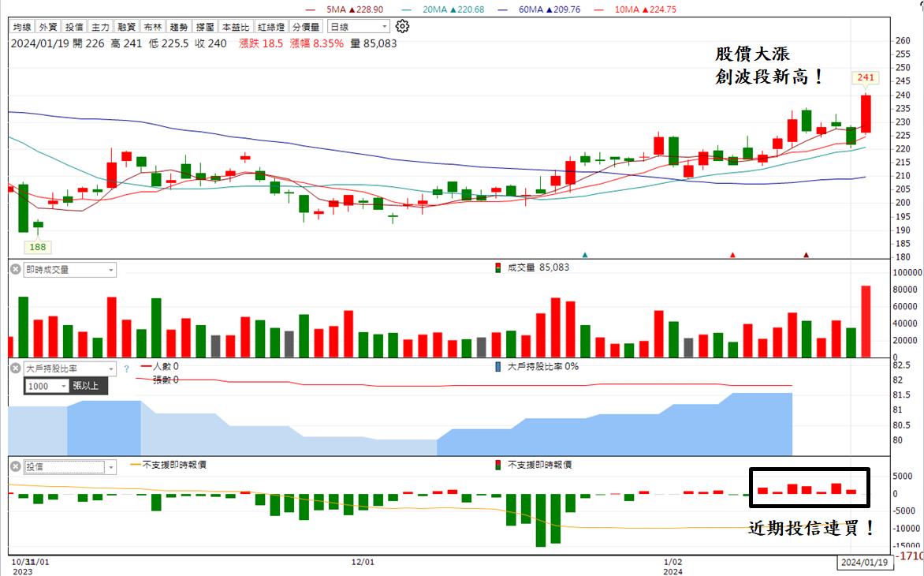The height and width of the screenshot is (576, 924).
Task: Click the dark red triangle event marker
Action: [807, 255]
